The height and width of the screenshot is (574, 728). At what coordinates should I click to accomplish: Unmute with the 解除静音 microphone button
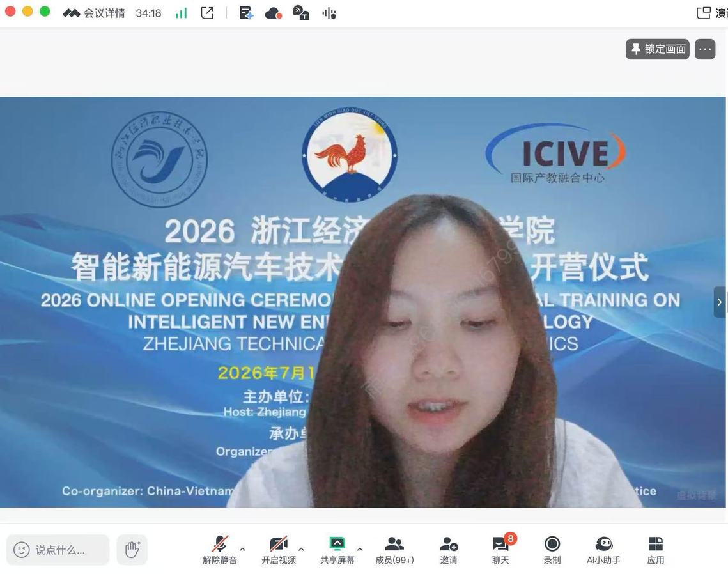220,550
